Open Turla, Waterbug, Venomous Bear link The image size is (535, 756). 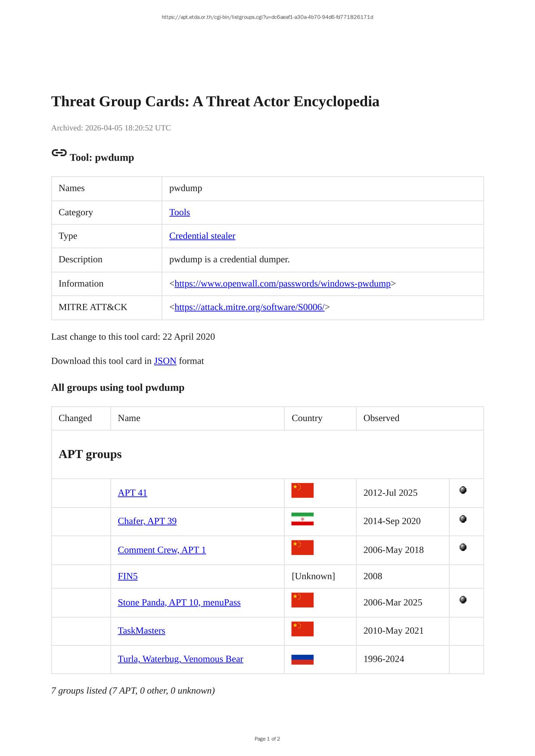pyautogui.click(x=180, y=659)
